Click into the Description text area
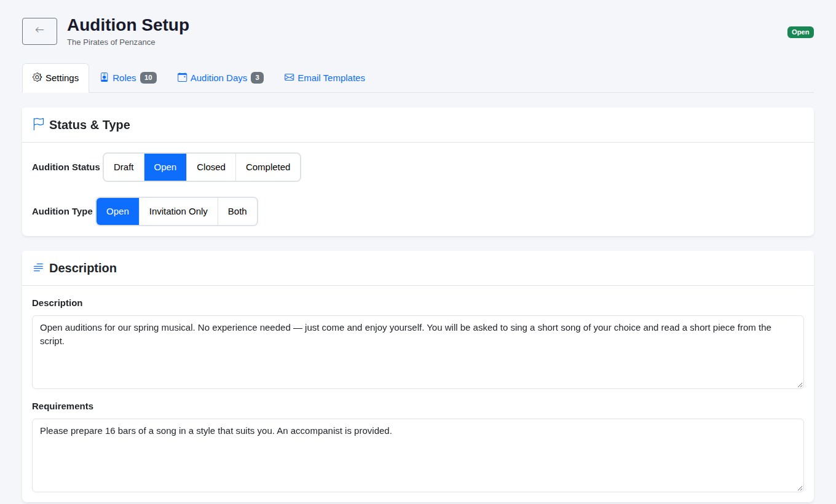The width and height of the screenshot is (836, 504). 418,352
